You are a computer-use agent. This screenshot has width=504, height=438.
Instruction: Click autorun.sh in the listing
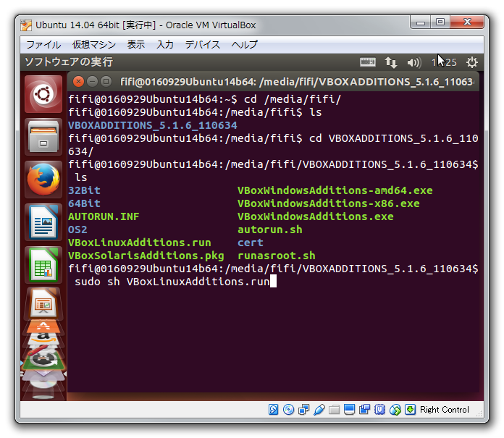tap(270, 229)
